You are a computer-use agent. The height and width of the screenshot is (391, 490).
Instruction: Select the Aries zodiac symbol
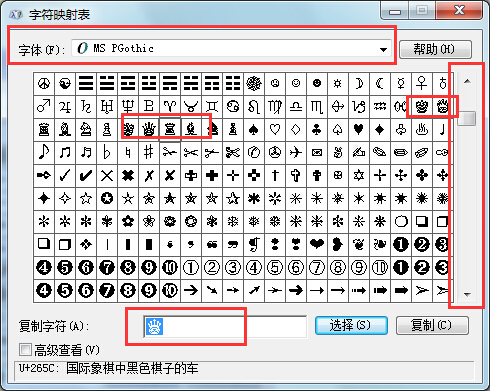[x=170, y=107]
